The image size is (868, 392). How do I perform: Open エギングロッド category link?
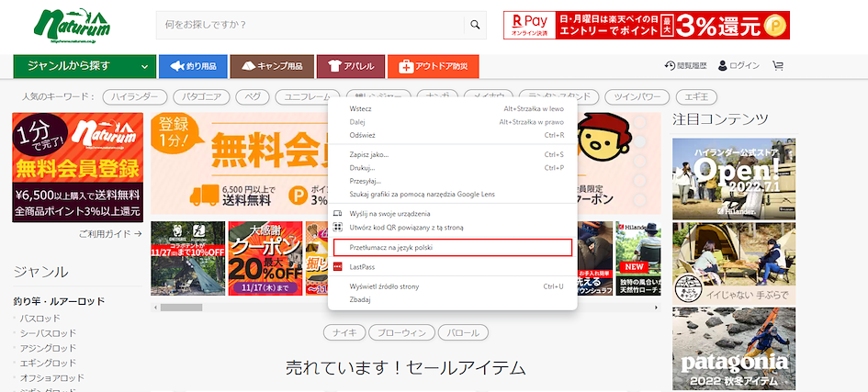pyautogui.click(x=48, y=364)
